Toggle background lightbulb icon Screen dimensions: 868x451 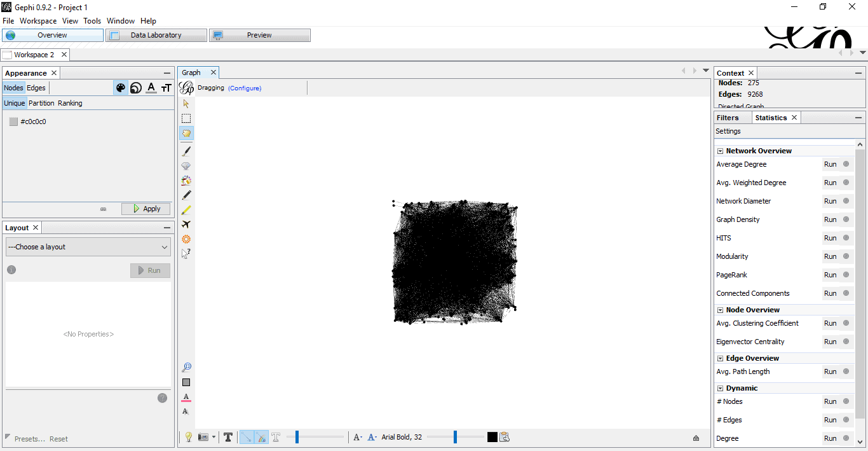[x=188, y=437]
